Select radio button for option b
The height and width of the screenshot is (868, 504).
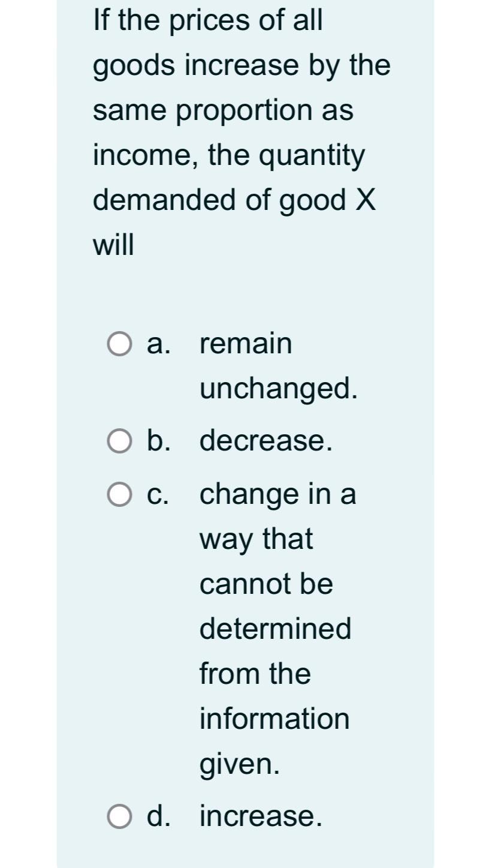120,442
